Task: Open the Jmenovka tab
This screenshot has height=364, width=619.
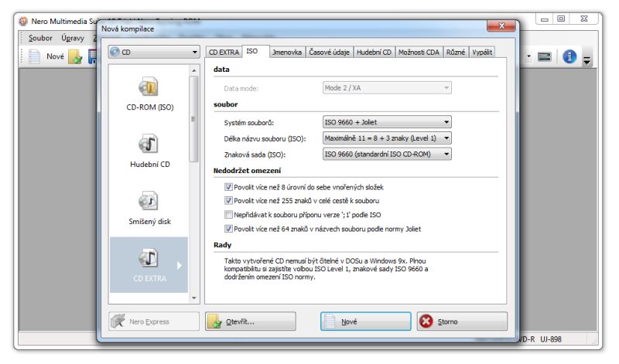Action: click(x=286, y=52)
